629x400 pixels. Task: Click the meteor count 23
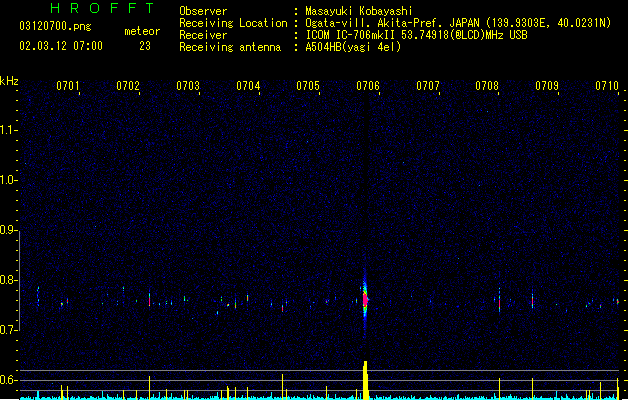tap(145, 46)
